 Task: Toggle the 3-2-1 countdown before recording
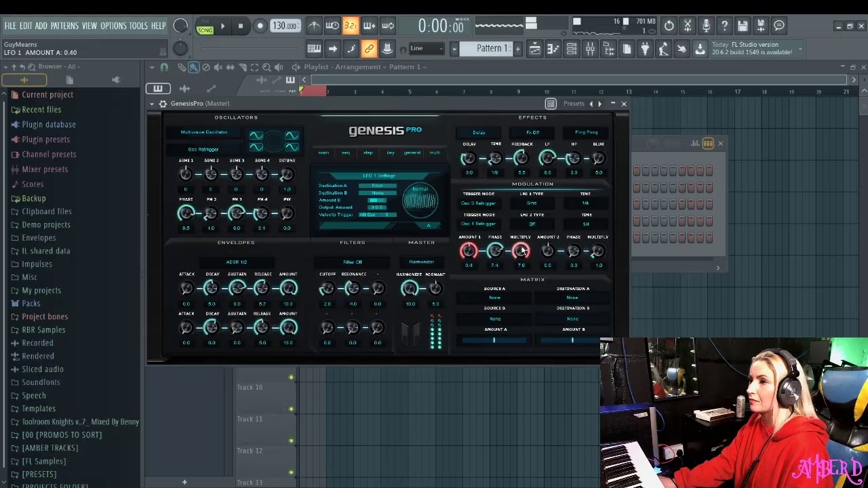351,26
